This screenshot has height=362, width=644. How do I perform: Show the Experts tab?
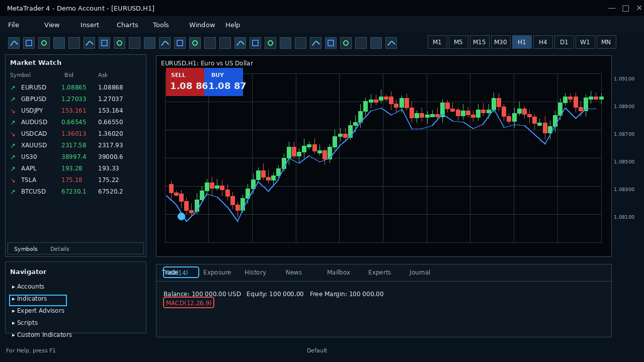point(380,273)
